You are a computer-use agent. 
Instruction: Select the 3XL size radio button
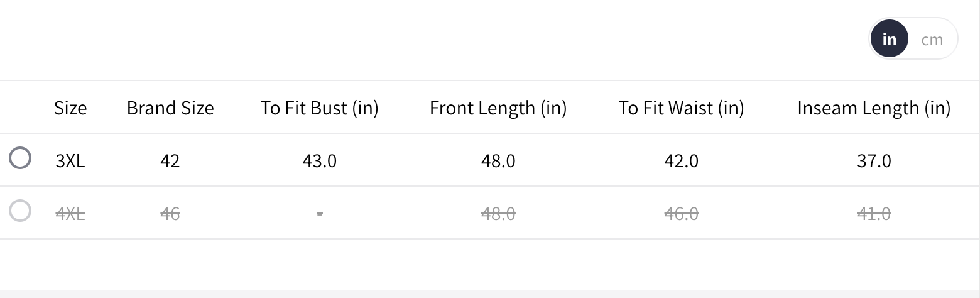pyautogui.click(x=20, y=158)
